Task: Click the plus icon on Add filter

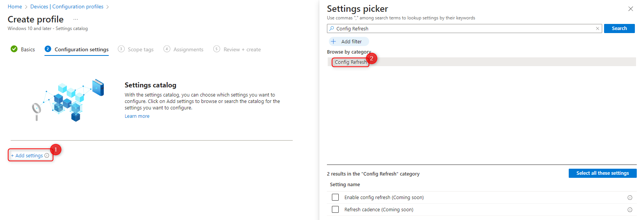Action: tap(333, 41)
